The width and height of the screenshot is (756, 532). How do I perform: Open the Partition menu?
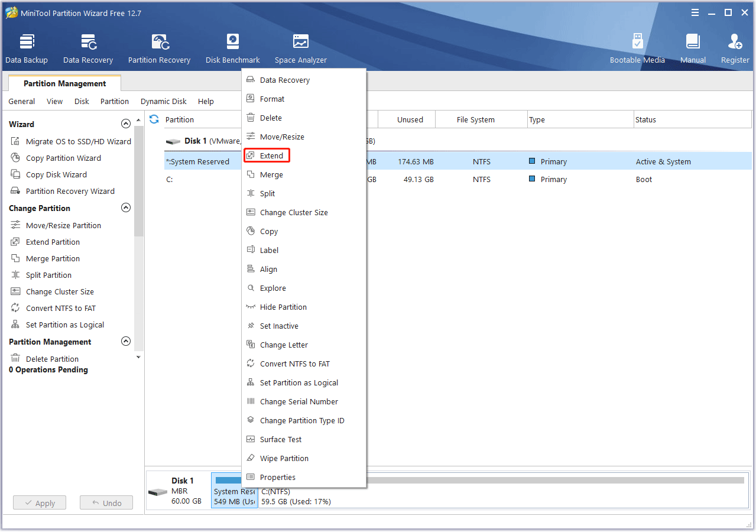115,101
